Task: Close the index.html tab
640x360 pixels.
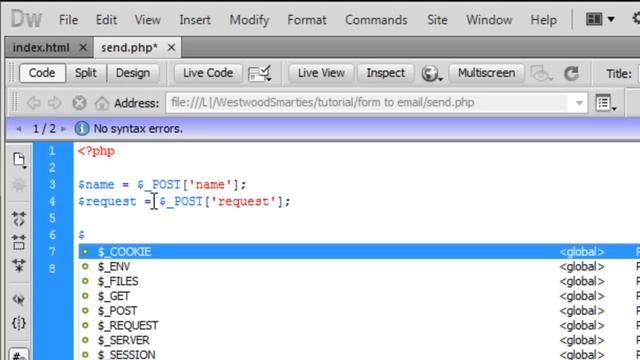Action: click(83, 48)
